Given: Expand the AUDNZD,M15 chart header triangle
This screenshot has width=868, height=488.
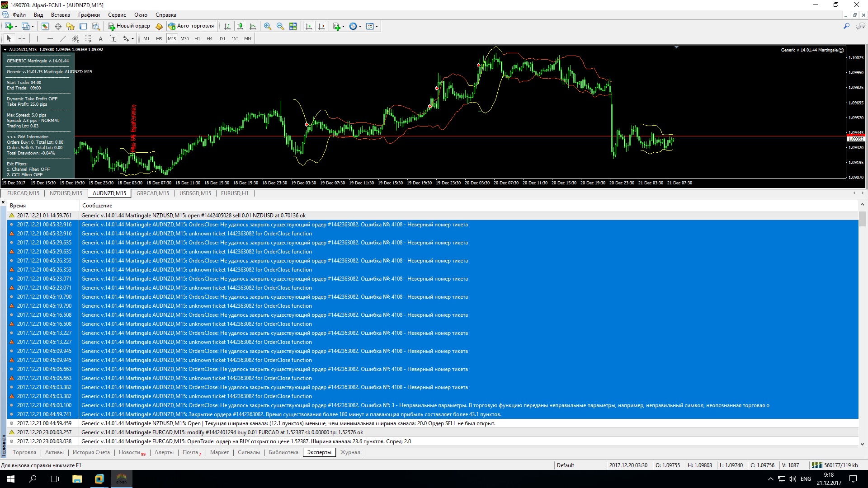Looking at the screenshot, I should 5,50.
